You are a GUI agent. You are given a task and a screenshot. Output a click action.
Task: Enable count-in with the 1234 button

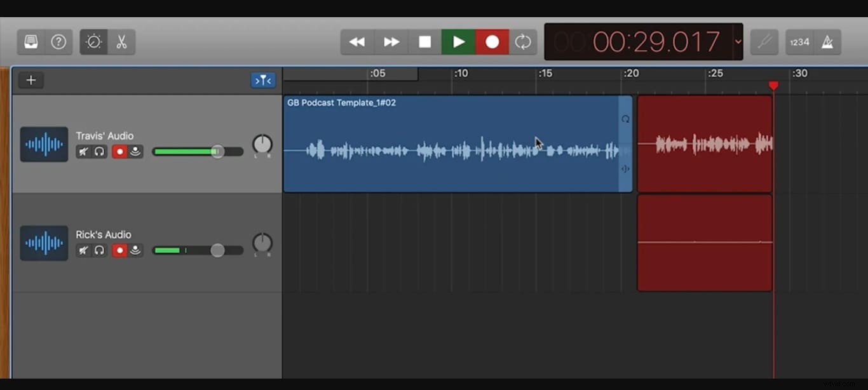(x=799, y=42)
